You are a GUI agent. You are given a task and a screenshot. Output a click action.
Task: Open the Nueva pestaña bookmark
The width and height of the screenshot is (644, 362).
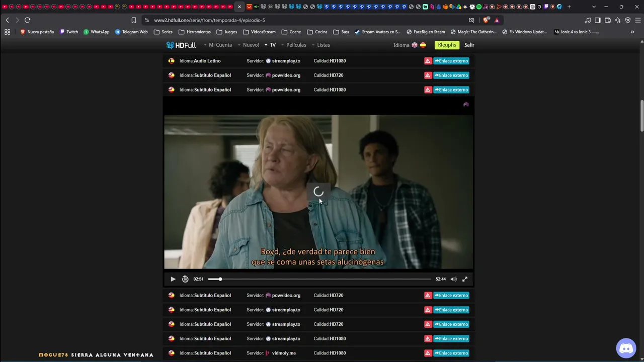[x=37, y=32]
